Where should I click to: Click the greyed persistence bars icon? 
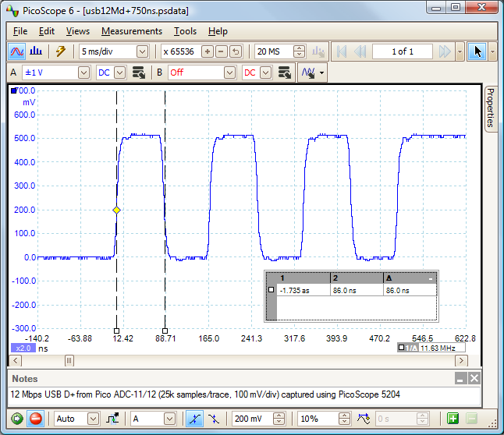[x=318, y=51]
